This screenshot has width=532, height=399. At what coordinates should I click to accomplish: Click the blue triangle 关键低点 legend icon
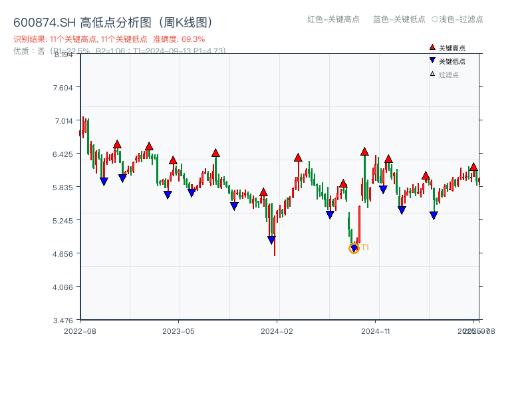click(x=432, y=61)
